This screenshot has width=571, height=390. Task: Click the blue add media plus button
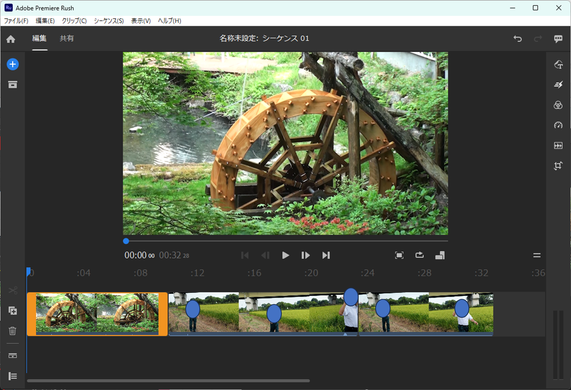pos(13,64)
